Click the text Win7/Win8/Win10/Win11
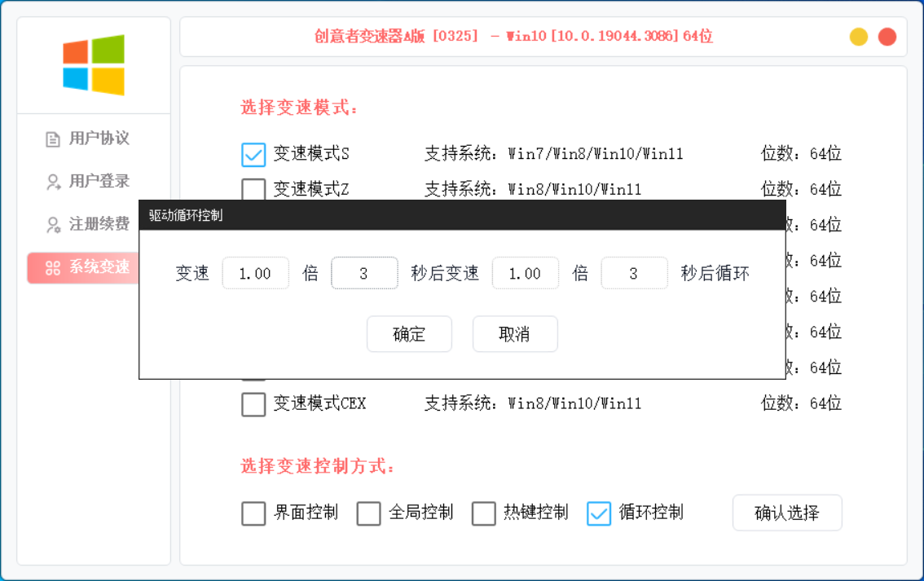 click(596, 154)
